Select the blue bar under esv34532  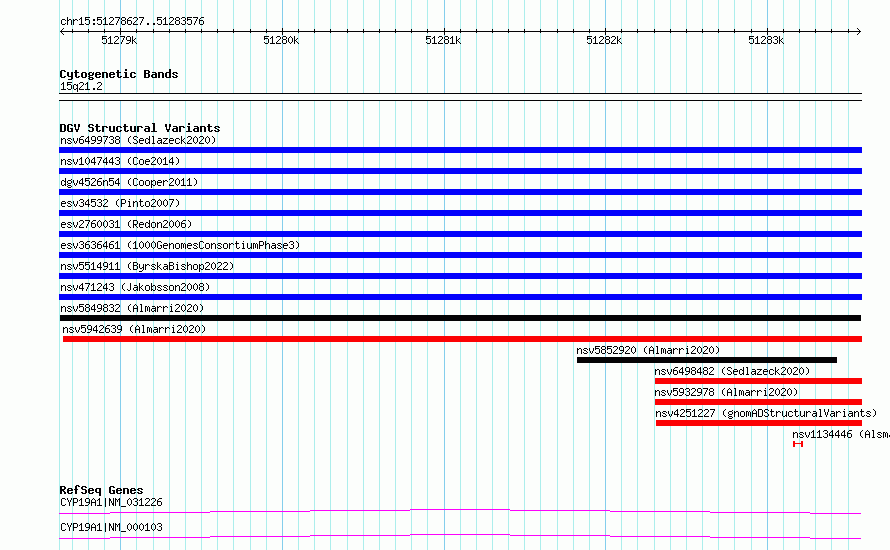pos(460,213)
